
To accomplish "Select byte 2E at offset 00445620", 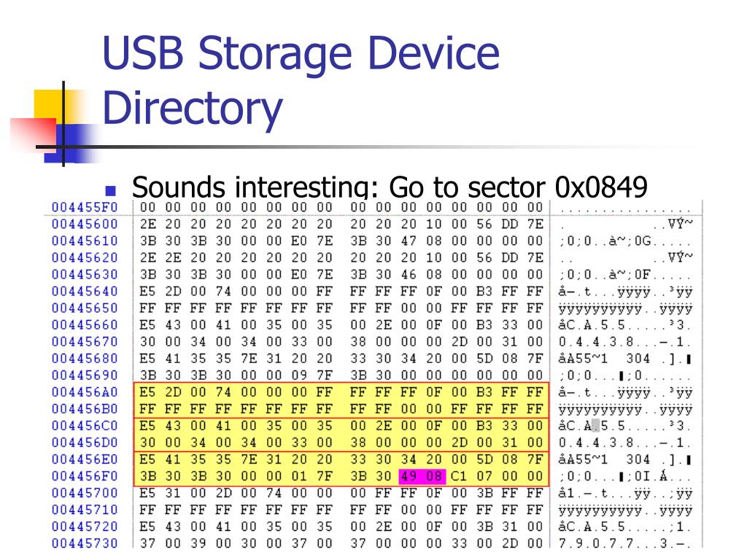I will 147,257.
